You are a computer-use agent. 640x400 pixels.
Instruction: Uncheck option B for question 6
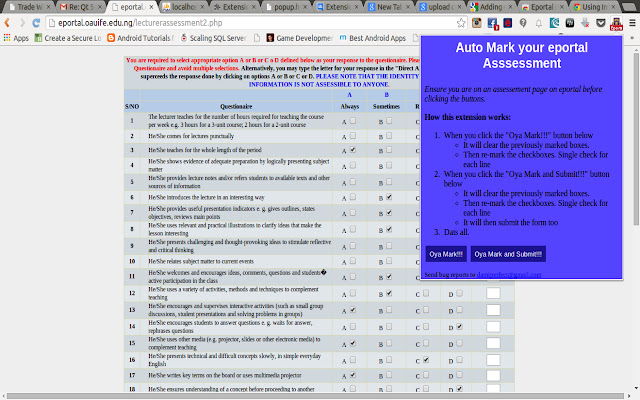pos(389,197)
